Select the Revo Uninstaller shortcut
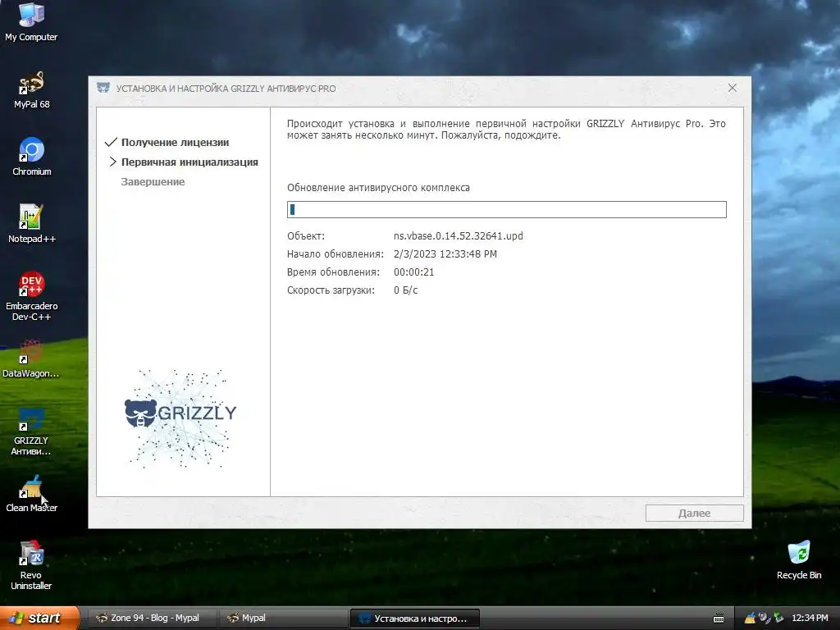840x630 pixels. click(31, 566)
